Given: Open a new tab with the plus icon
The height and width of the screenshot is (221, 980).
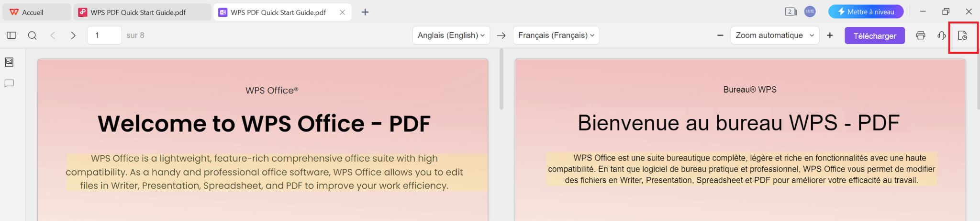Looking at the screenshot, I should pos(365,12).
